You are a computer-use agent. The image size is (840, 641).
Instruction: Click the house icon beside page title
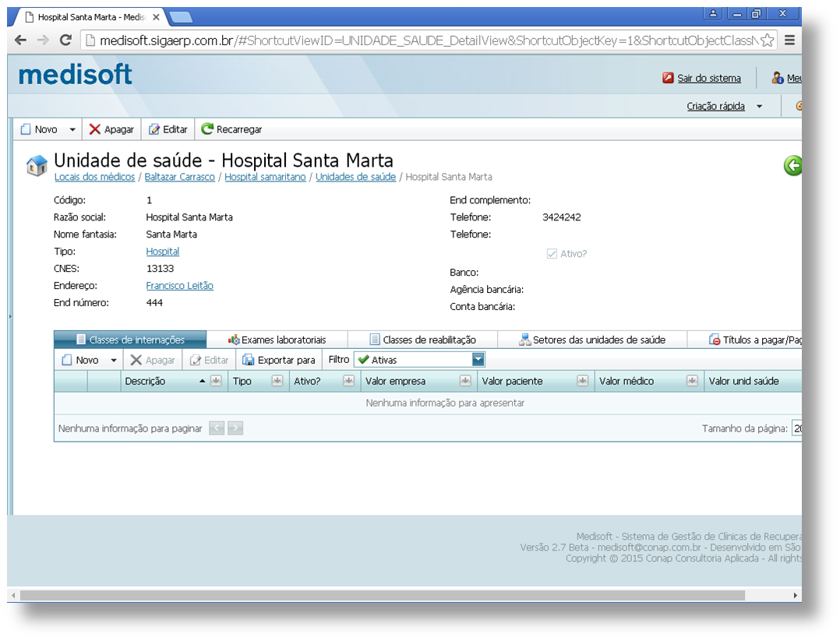(x=37, y=165)
